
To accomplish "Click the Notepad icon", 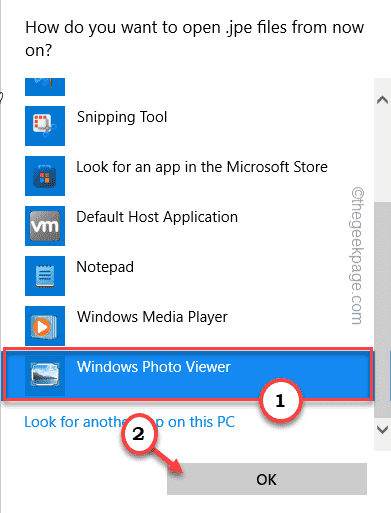I will [45, 276].
